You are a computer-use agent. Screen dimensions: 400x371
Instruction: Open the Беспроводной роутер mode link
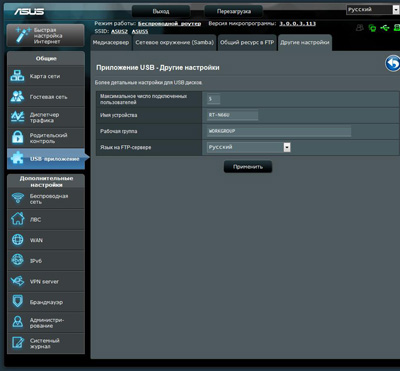click(169, 24)
